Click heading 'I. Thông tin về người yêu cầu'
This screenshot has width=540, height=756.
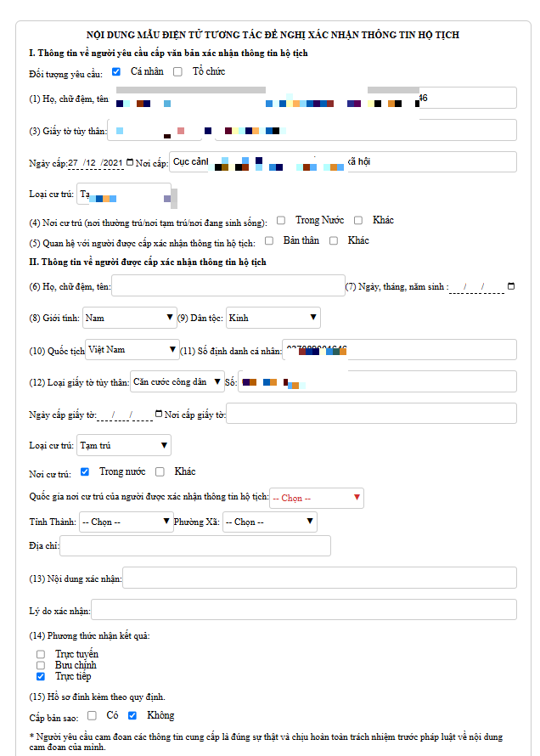[x=168, y=53]
